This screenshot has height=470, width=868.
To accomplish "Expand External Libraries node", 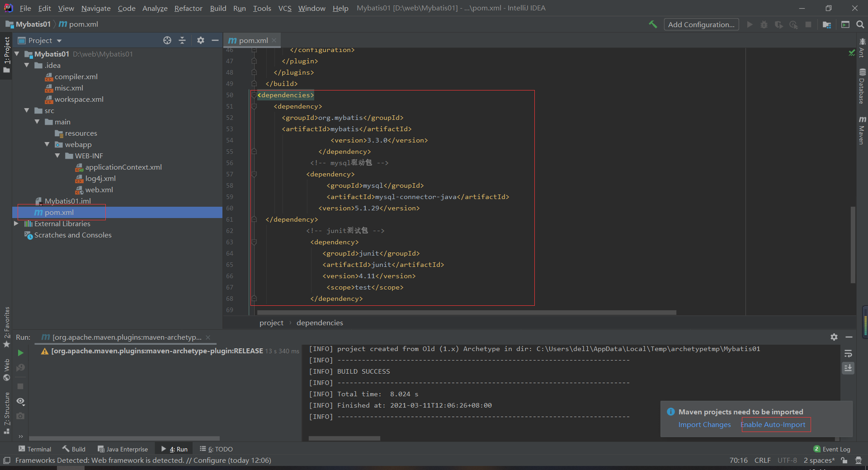I will point(16,223).
